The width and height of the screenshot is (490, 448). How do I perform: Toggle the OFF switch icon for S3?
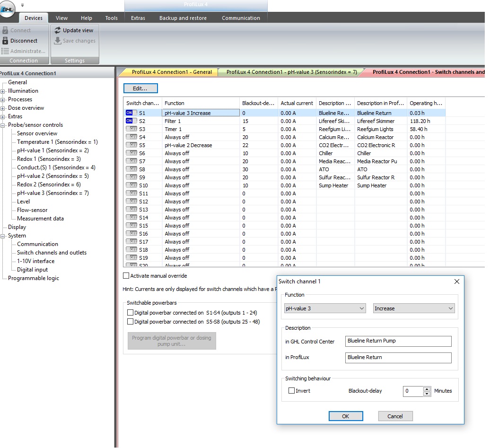click(131, 129)
